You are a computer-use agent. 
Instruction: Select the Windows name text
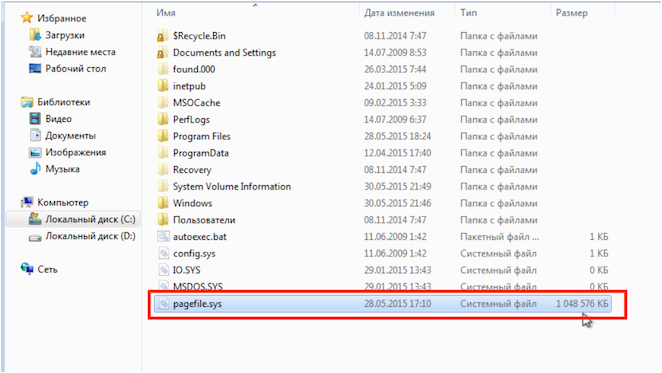[193, 203]
